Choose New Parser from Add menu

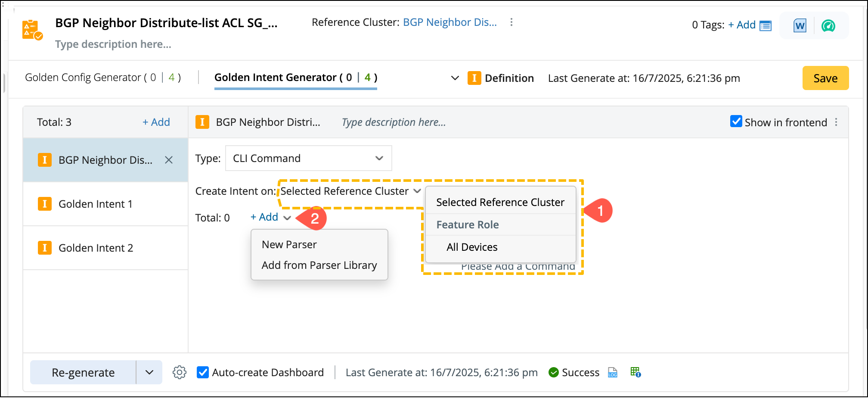(x=289, y=245)
